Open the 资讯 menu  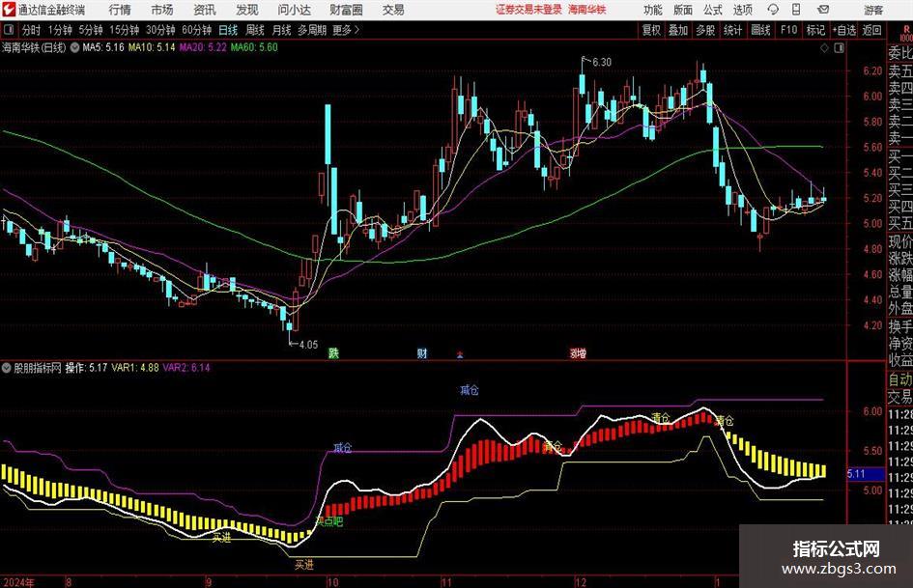[x=205, y=10]
